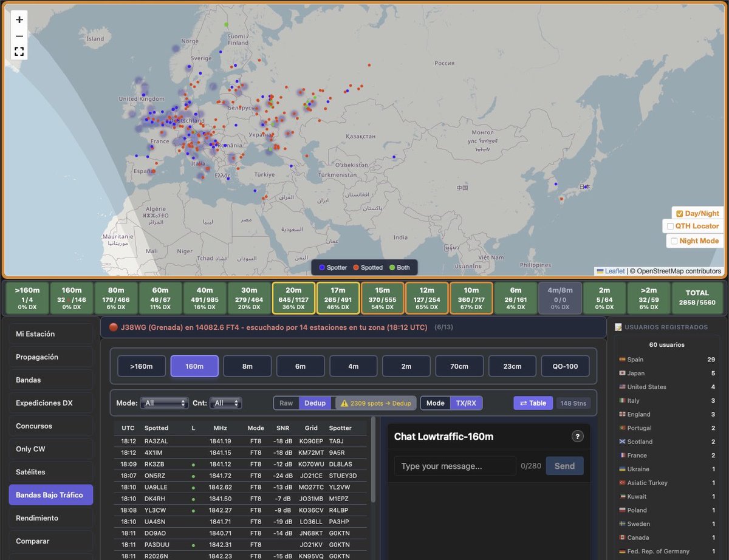
Task: Select the 30m band tile
Action: (249, 298)
